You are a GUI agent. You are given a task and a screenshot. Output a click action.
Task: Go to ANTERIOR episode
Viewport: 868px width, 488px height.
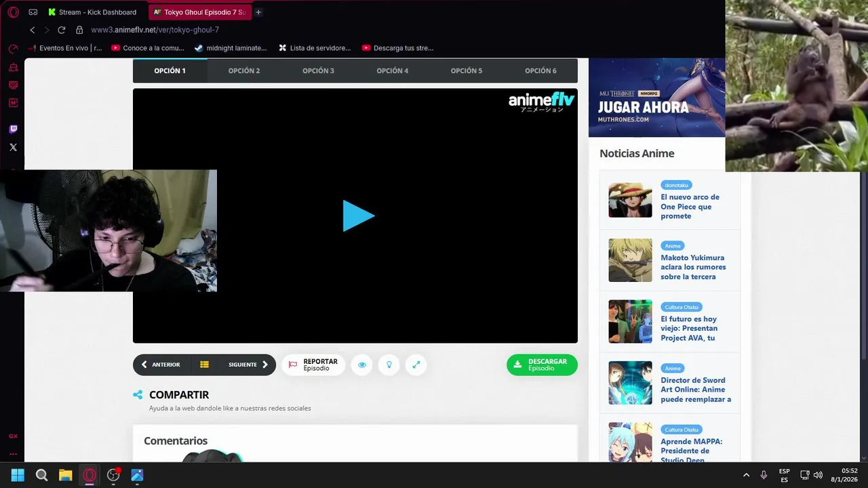[161, 365]
